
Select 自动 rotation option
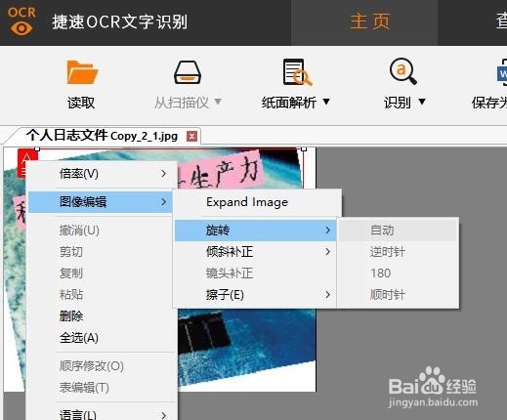click(398, 231)
